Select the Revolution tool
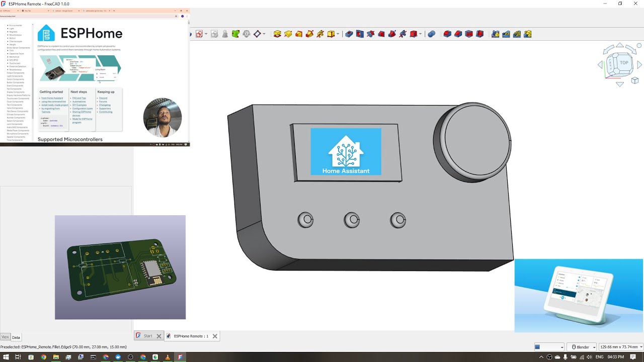The width and height of the screenshot is (644, 362). click(x=288, y=34)
